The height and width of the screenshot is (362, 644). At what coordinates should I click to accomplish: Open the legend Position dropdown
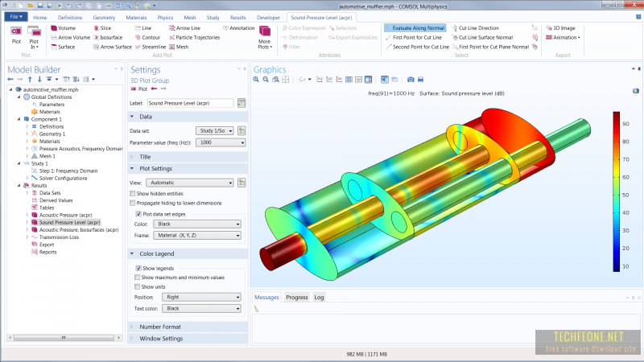pos(201,297)
